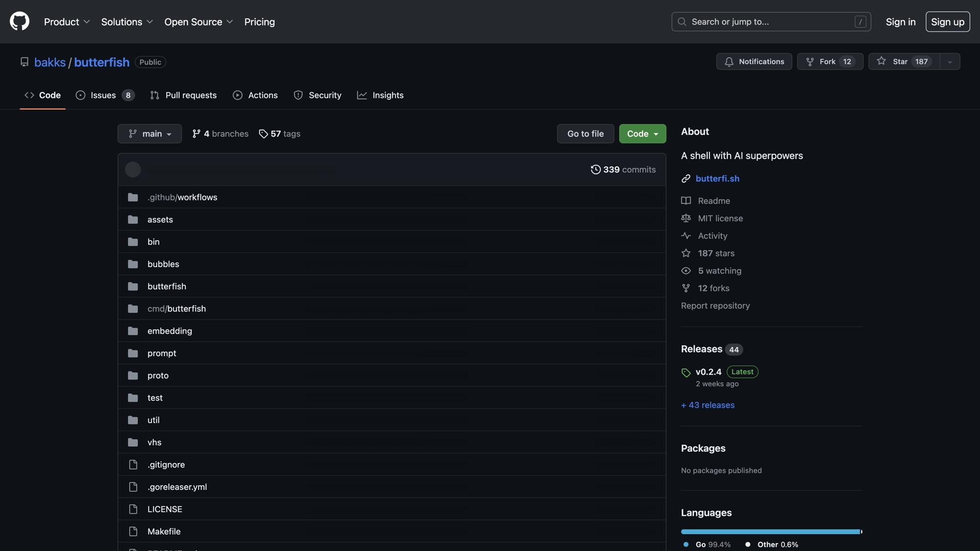Image resolution: width=980 pixels, height=551 pixels.
Task: Click the v0.2.4 release tag icon
Action: click(x=685, y=373)
